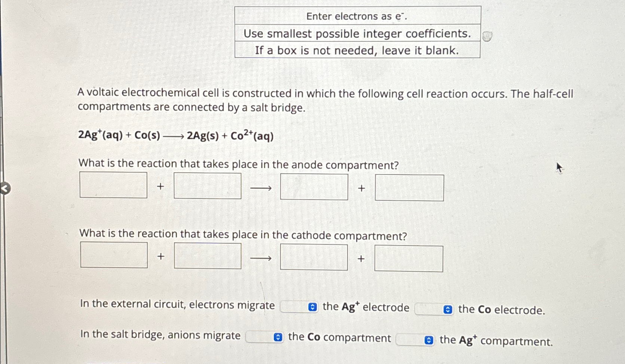Collapse the panel using the left-edge chevron arrow

click(x=4, y=188)
